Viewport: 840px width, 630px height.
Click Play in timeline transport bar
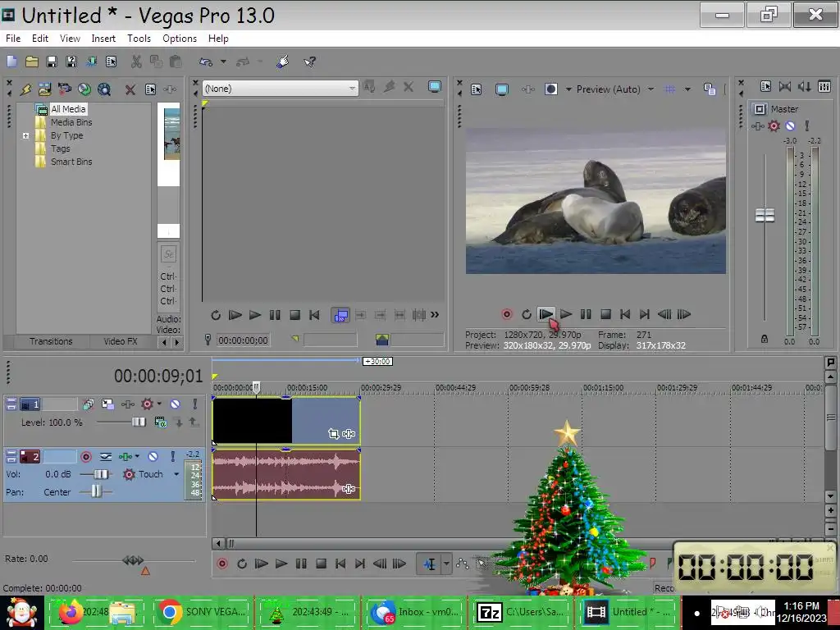281,564
